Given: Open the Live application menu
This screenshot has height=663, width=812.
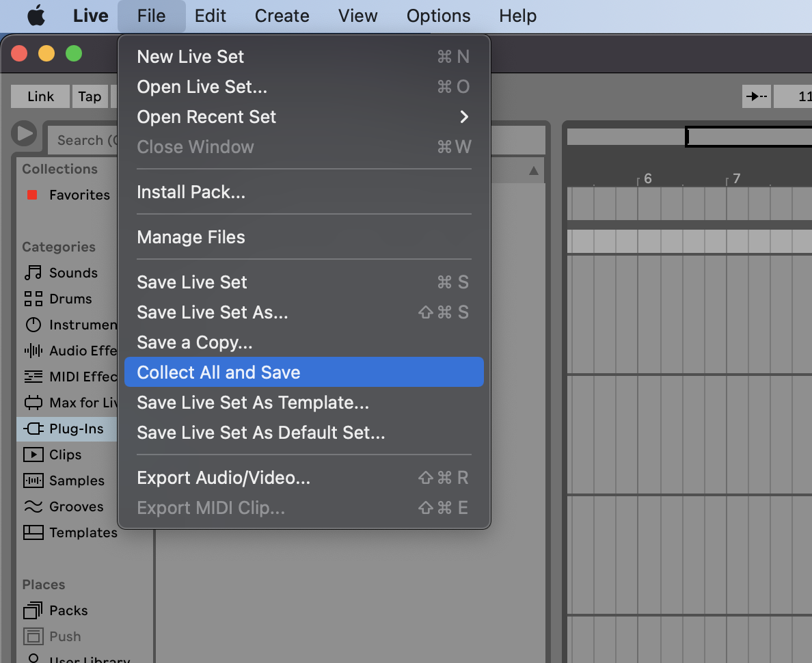Looking at the screenshot, I should 91,16.
